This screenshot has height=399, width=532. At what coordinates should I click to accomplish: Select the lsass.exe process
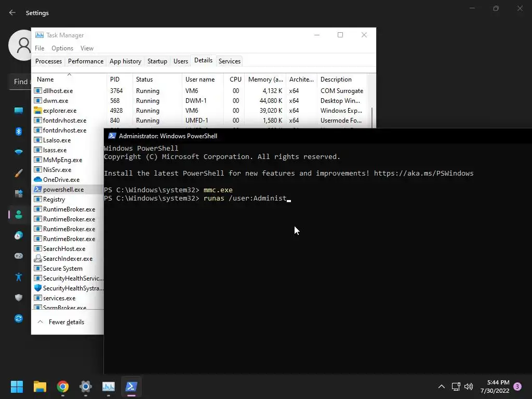point(68,150)
